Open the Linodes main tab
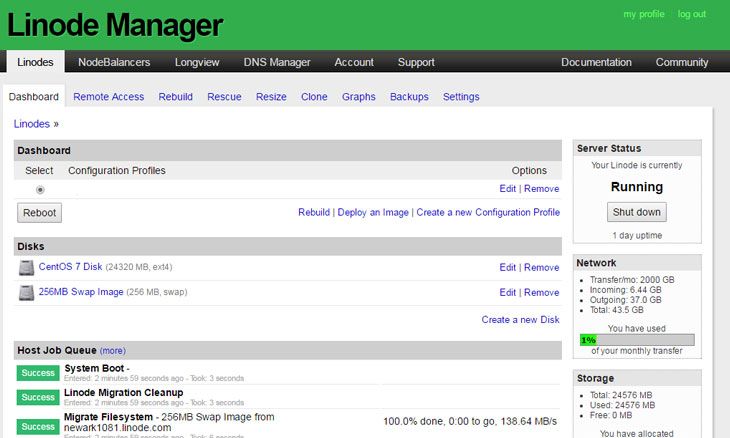The image size is (730, 438). click(35, 62)
